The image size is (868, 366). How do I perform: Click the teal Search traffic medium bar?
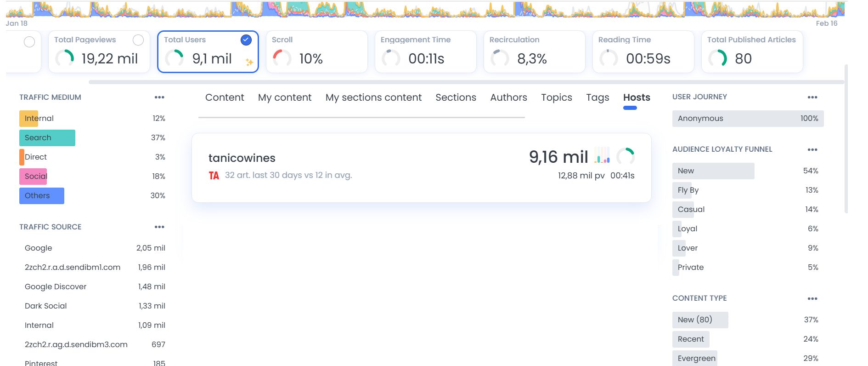click(47, 138)
